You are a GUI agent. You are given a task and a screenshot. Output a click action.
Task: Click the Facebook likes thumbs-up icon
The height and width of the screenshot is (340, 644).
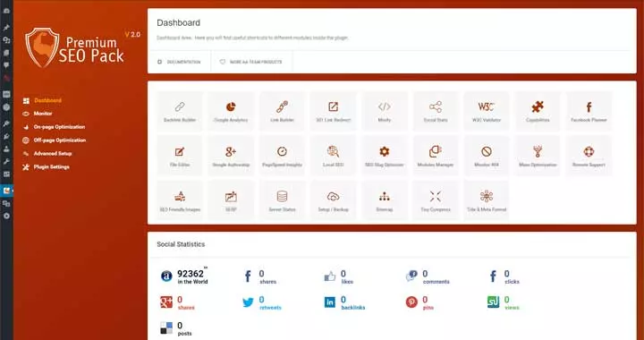[330, 276]
